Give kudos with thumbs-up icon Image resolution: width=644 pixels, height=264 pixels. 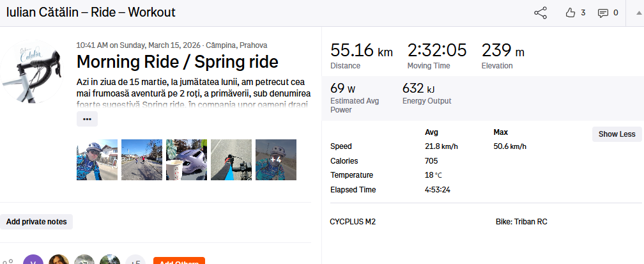571,13
